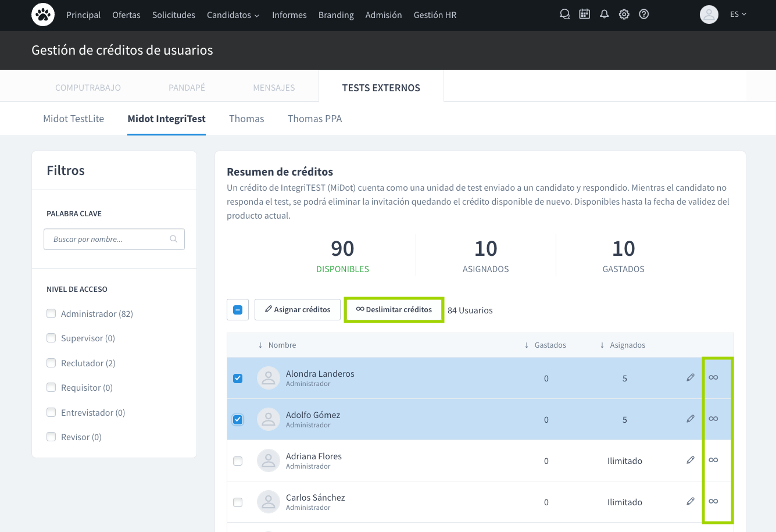Enable the Reclutador (2) filter

pyautogui.click(x=51, y=363)
